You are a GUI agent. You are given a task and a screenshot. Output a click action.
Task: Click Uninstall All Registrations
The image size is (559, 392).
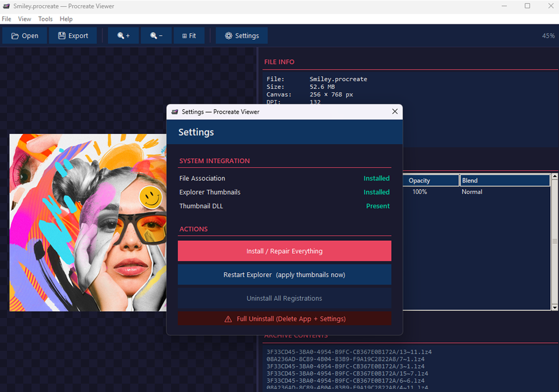[x=284, y=298]
